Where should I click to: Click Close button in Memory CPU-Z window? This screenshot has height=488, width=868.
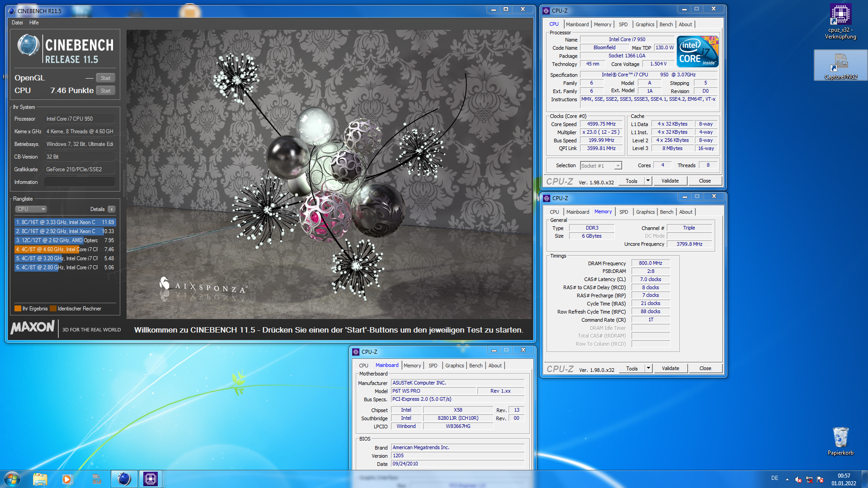(705, 368)
